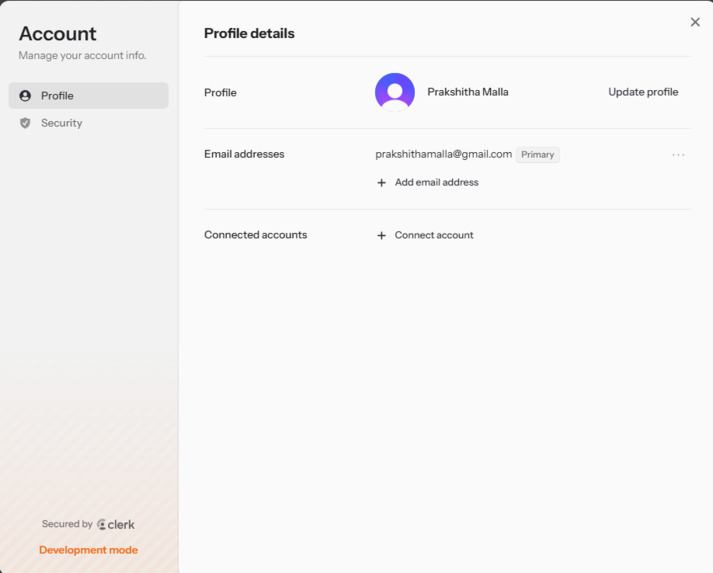Click the plus icon beside Connect account

click(382, 236)
